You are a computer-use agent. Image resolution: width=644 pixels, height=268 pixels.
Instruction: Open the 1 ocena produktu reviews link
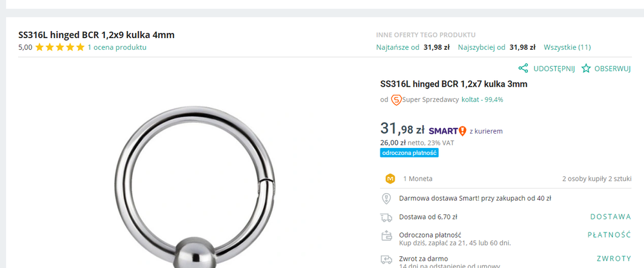click(x=117, y=47)
